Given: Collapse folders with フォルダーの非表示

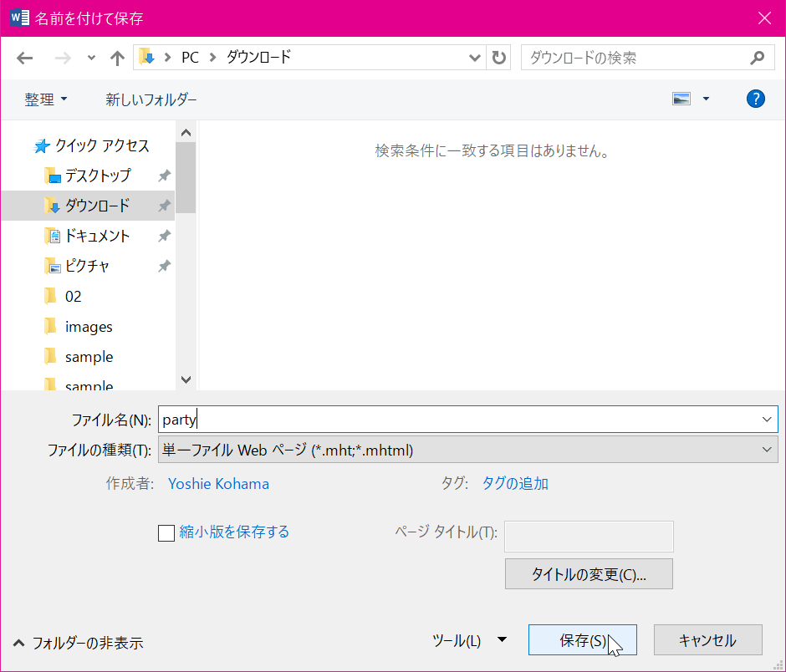Looking at the screenshot, I should [79, 643].
